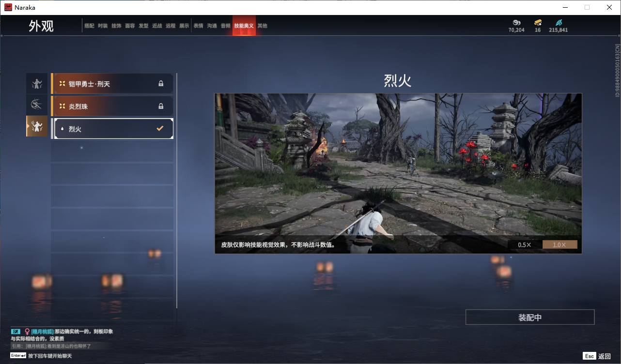Open the 展示 tab

pyautogui.click(x=184, y=26)
